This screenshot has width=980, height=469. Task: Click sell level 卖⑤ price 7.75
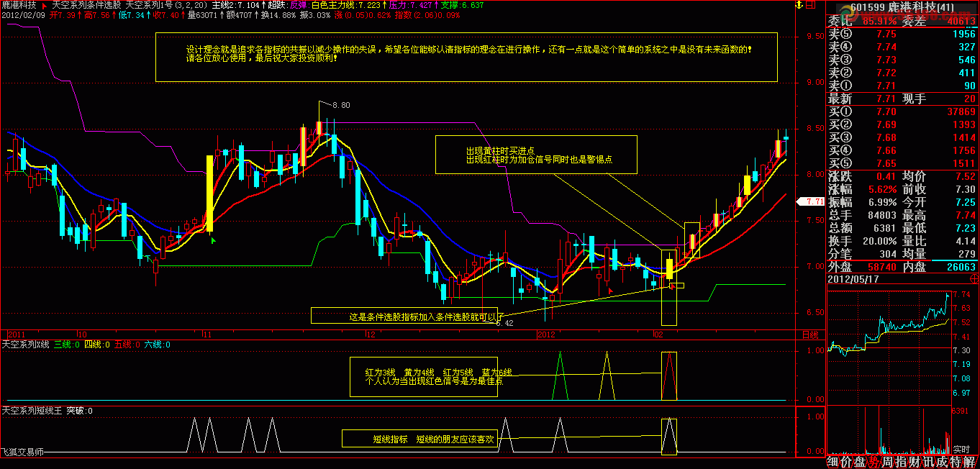tap(886, 34)
